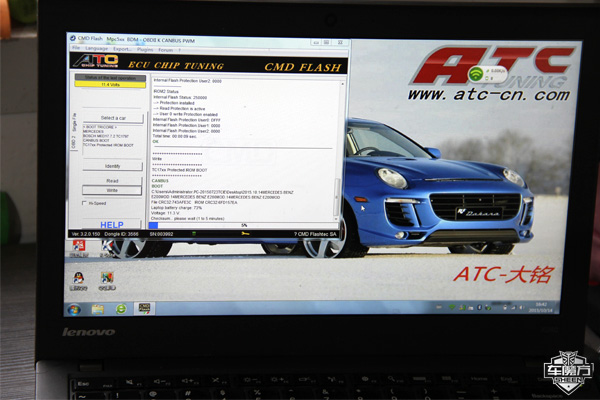
Task: Click the 5% write progress bar
Action: point(242,225)
